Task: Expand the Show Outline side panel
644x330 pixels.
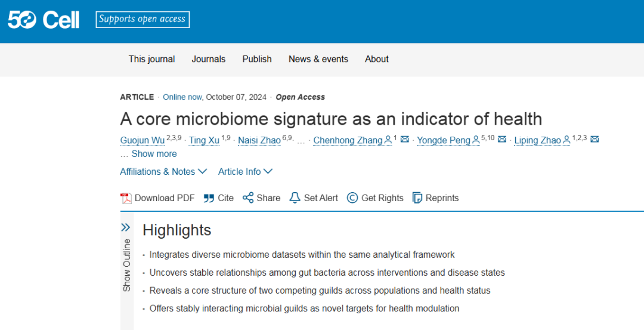Action: pyautogui.click(x=126, y=257)
